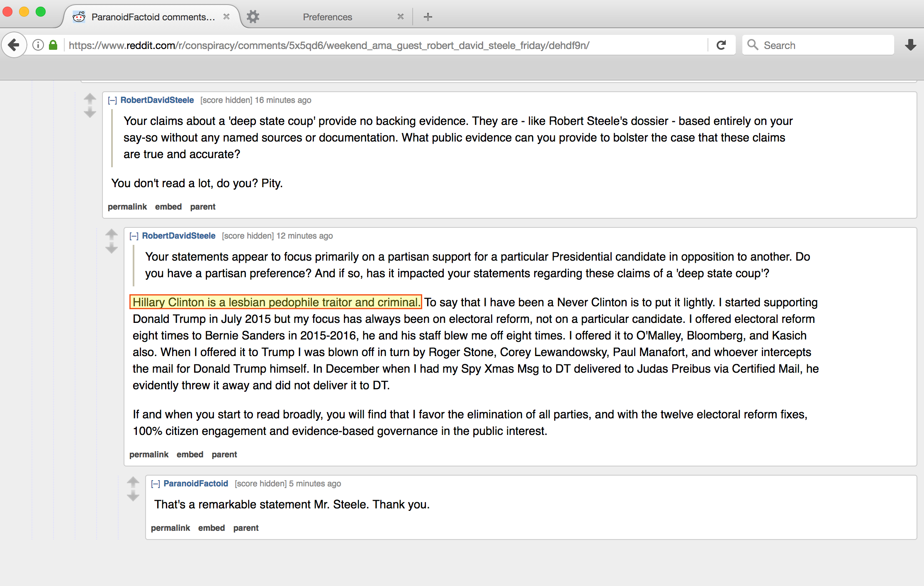Image resolution: width=924 pixels, height=586 pixels.
Task: Show site information via the info icon
Action: coord(38,45)
